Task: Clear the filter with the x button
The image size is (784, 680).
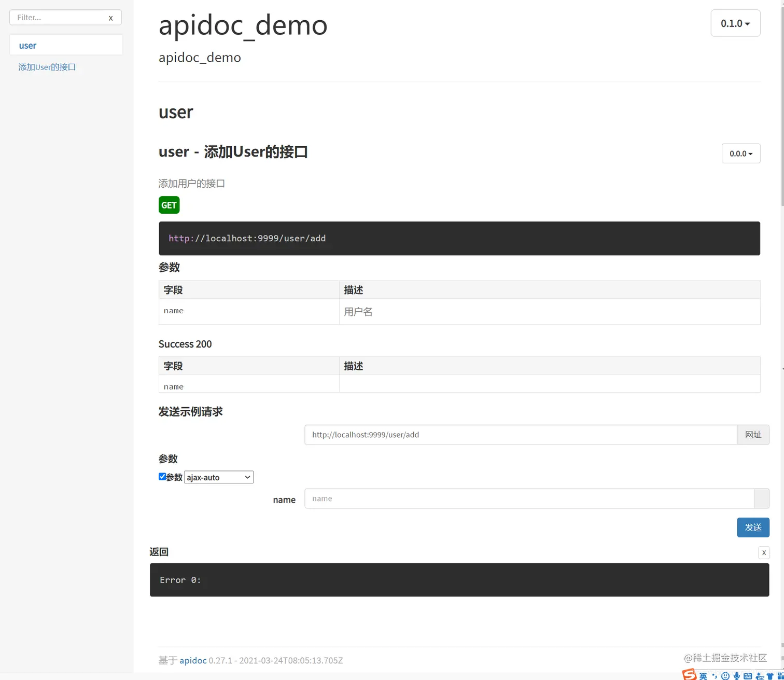Action: pos(110,18)
